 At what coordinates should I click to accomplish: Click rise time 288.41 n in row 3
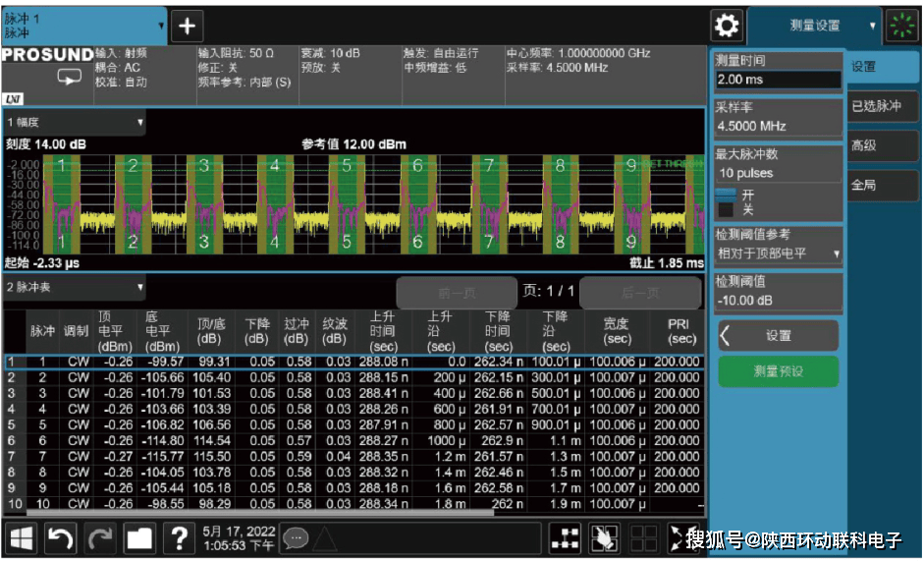384,393
